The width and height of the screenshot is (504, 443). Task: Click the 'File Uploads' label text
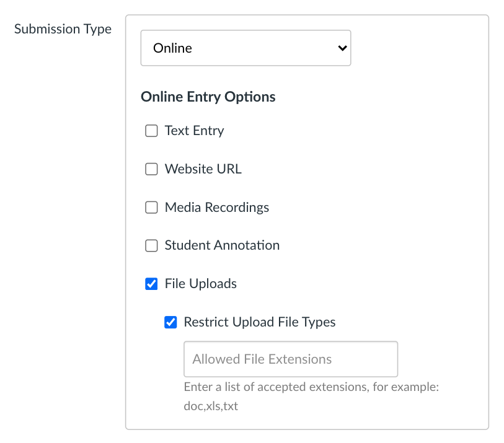click(x=200, y=284)
